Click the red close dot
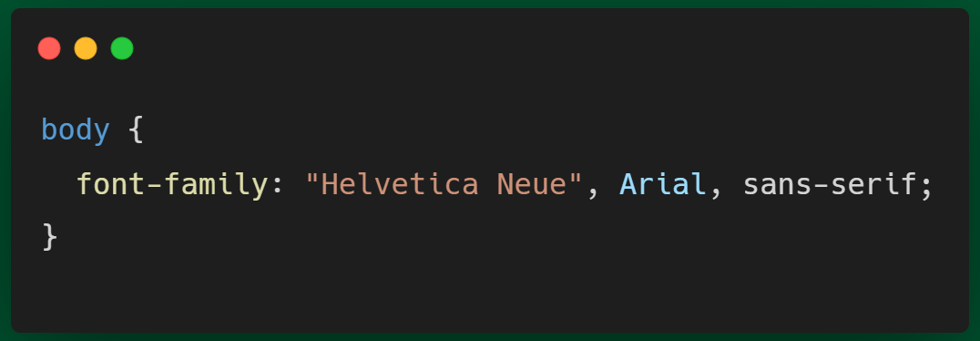 pyautogui.click(x=49, y=49)
